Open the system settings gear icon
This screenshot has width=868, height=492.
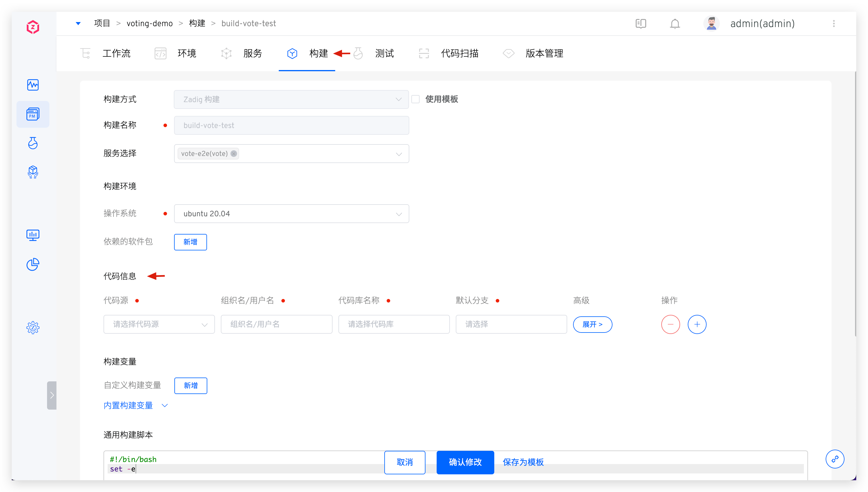point(33,328)
